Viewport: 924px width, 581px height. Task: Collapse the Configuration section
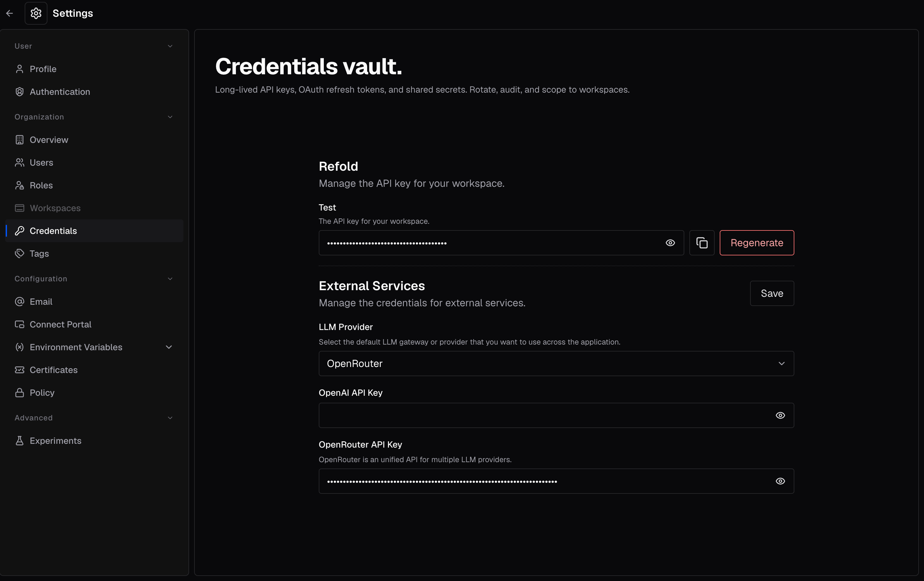coord(170,279)
